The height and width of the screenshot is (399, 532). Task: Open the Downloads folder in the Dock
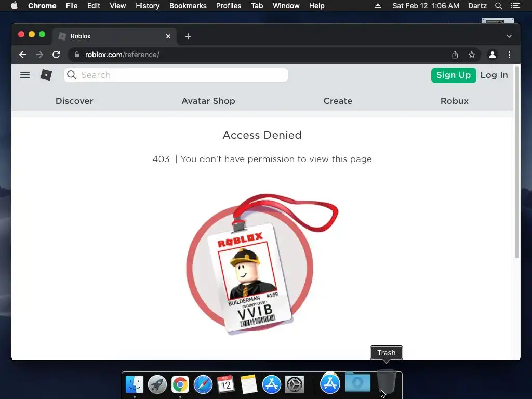357,382
